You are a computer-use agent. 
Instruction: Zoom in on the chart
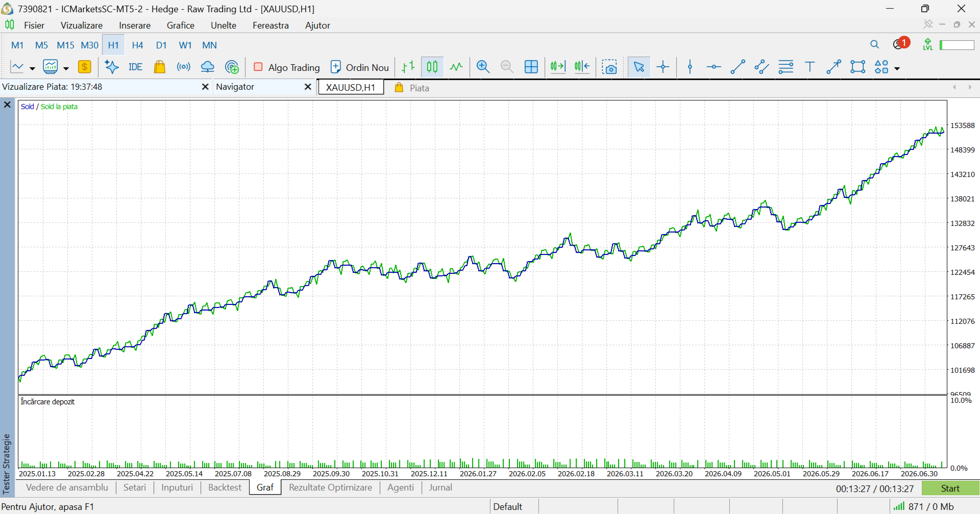483,67
